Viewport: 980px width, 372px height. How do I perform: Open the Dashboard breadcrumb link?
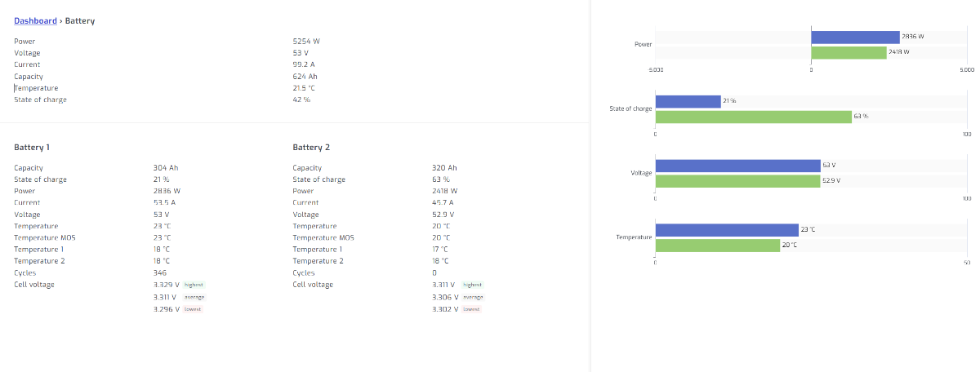pos(35,20)
